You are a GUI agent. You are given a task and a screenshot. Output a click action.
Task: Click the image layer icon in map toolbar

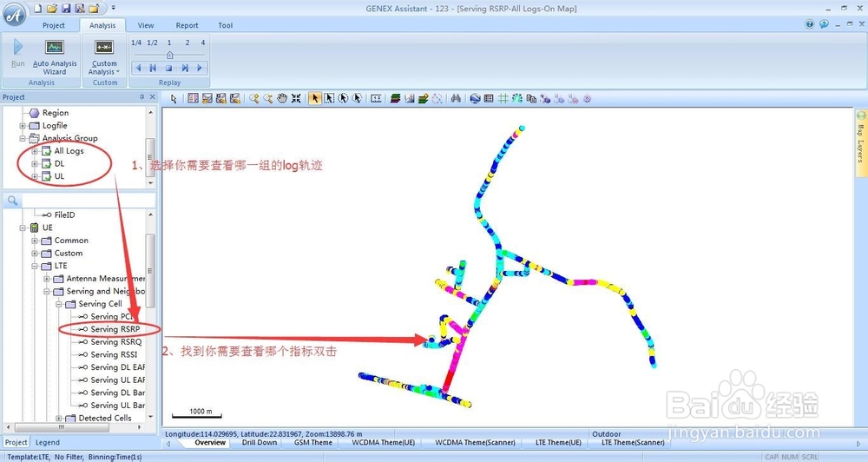pyautogui.click(x=410, y=99)
